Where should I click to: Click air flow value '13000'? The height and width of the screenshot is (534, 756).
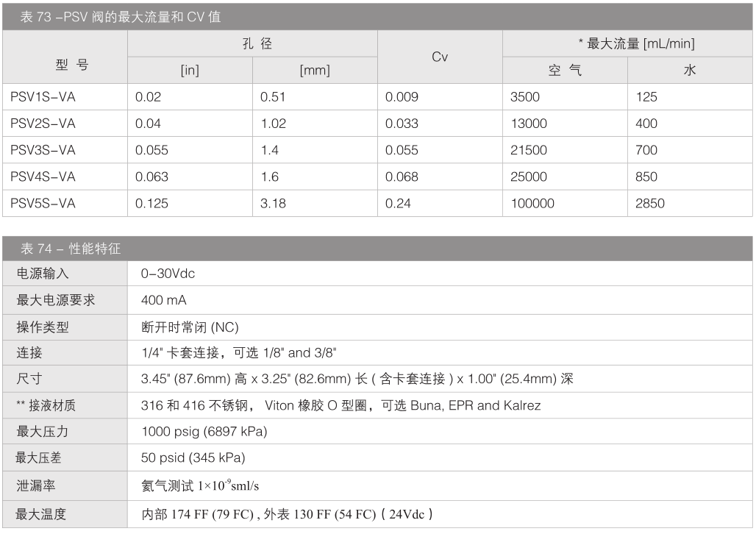click(529, 124)
